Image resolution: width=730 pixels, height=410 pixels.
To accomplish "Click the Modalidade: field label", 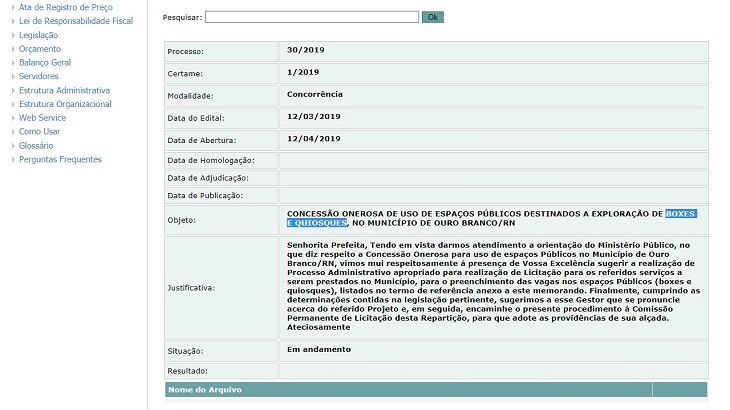I will click(x=190, y=96).
